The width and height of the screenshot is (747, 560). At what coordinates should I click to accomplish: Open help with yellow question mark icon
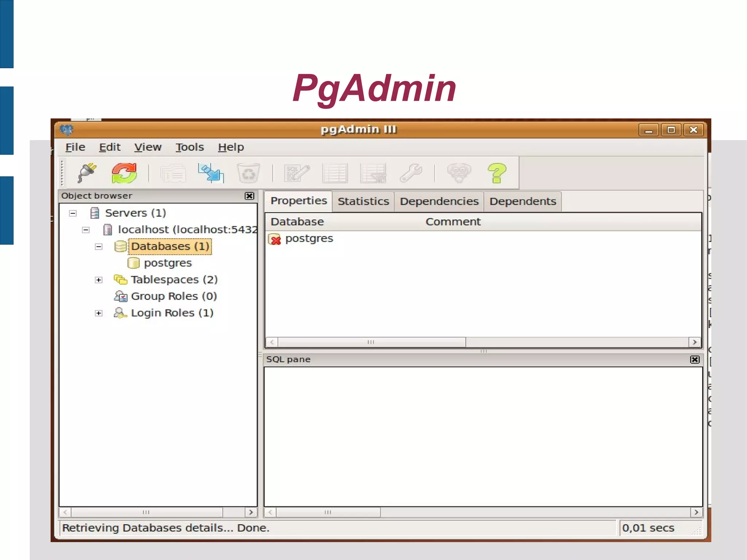click(497, 173)
